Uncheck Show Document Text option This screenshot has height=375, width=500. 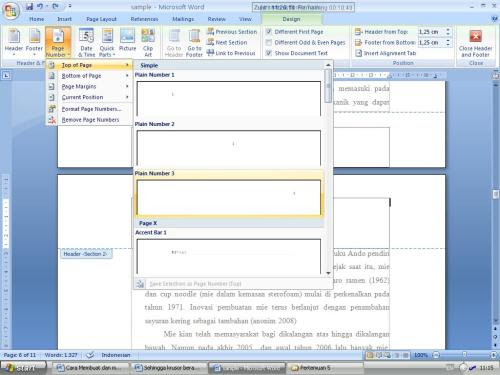click(269, 53)
